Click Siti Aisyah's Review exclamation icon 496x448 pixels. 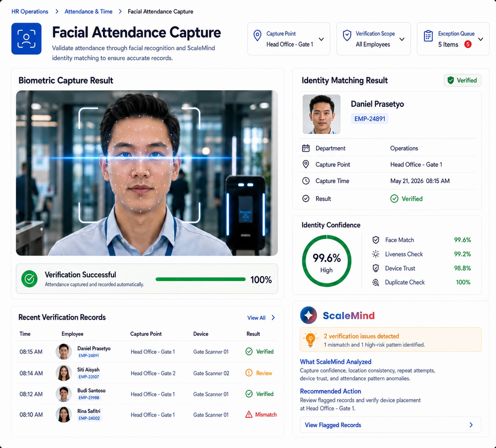(x=249, y=373)
